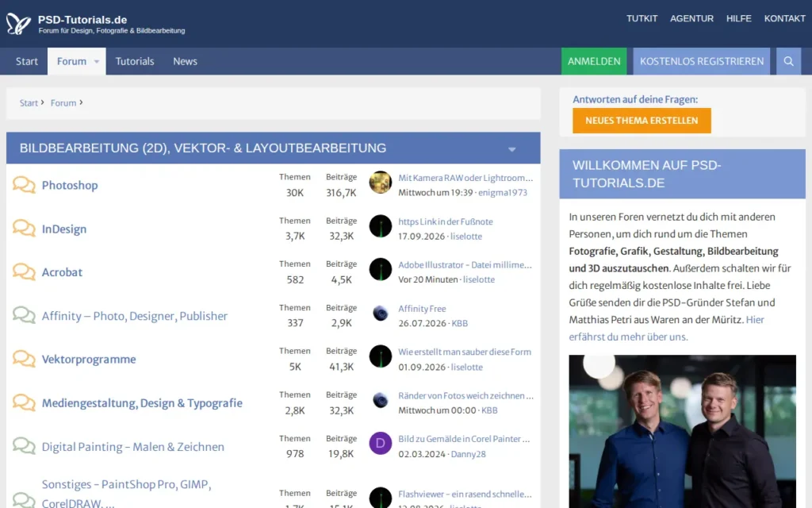Click the Vektorprogramme forum speech bubble icon
The width and height of the screenshot is (812, 508).
(x=24, y=359)
